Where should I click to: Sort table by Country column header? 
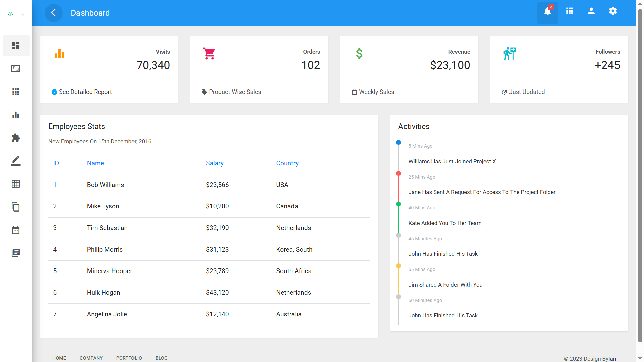287,163
